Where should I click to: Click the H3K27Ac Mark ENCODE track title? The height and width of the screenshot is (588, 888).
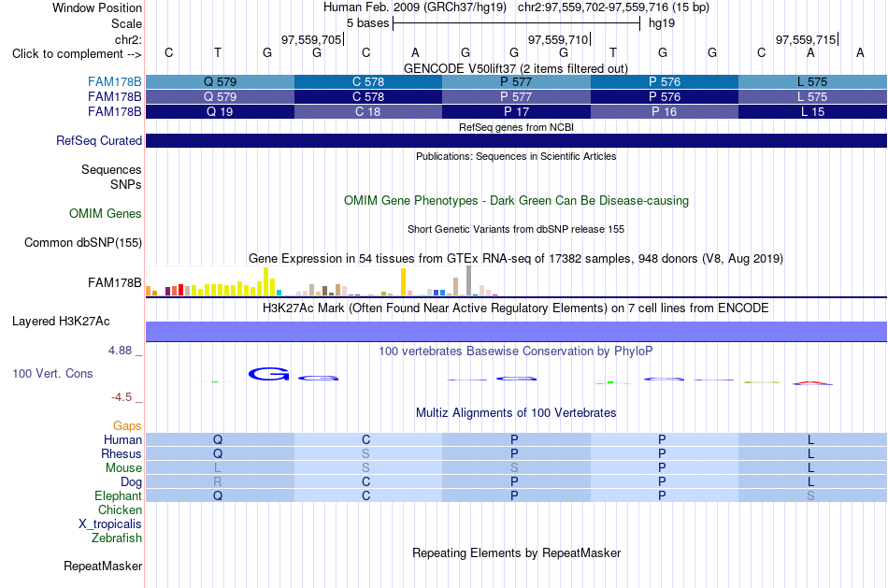[x=516, y=308]
